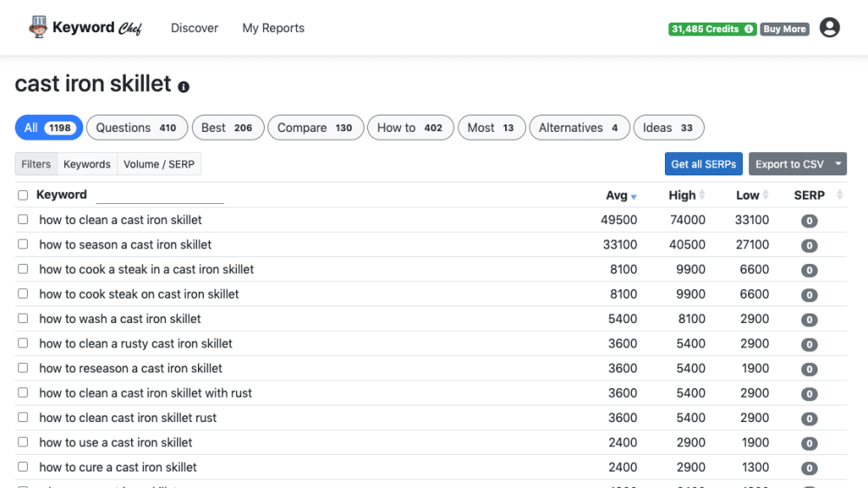Click SERP badge for how to wash a cast iron skillet
This screenshot has width=868, height=488.
[x=809, y=320]
